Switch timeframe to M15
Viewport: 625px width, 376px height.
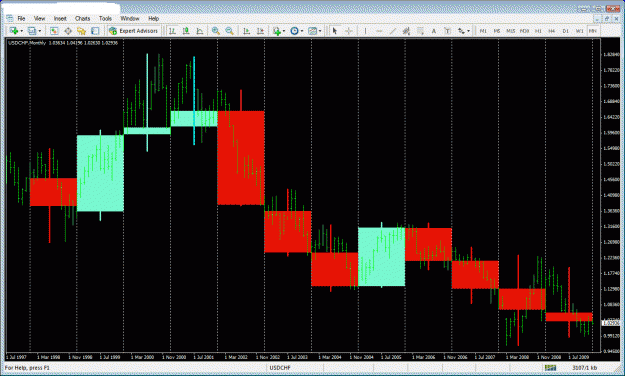tap(511, 31)
